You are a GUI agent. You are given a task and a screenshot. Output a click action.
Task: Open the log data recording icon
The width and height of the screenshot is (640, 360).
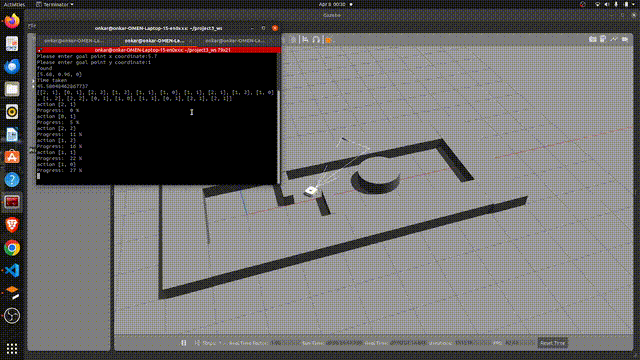click(x=603, y=39)
